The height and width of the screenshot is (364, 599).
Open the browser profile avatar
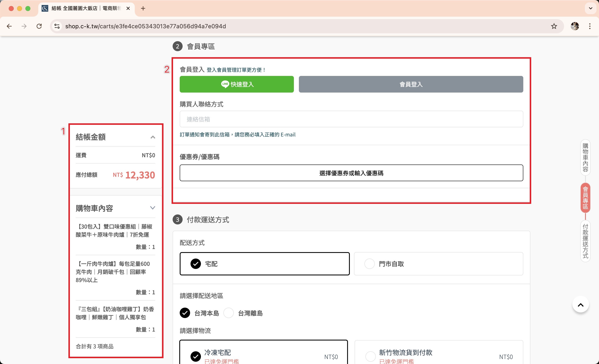tap(575, 26)
